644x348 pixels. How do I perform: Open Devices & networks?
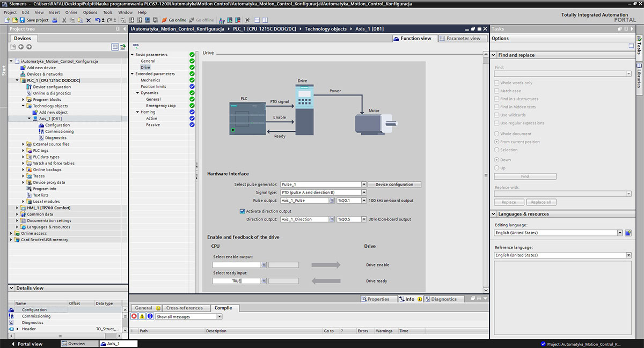(45, 74)
